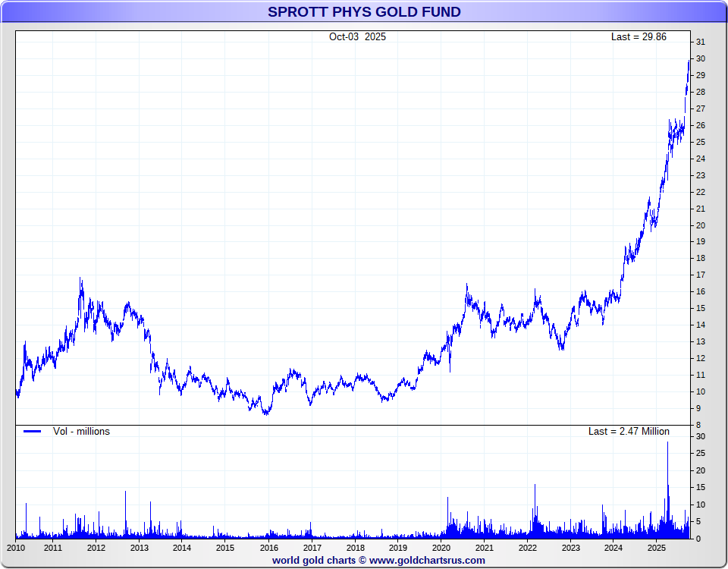Viewport: 728px width, 569px height.
Task: Click the price axis value 17
Action: pos(700,275)
